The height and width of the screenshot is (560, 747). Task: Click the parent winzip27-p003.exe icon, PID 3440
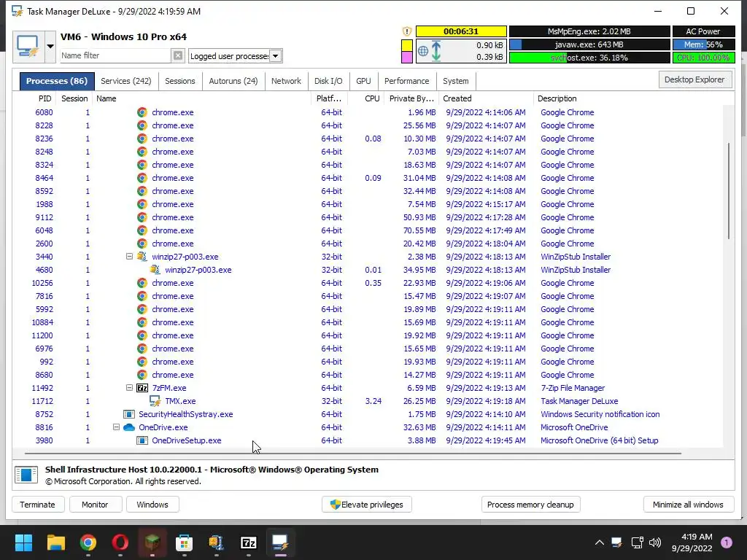coord(142,257)
